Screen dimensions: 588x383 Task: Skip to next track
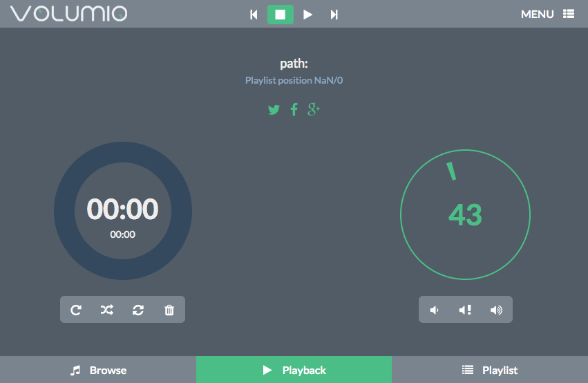pyautogui.click(x=334, y=15)
